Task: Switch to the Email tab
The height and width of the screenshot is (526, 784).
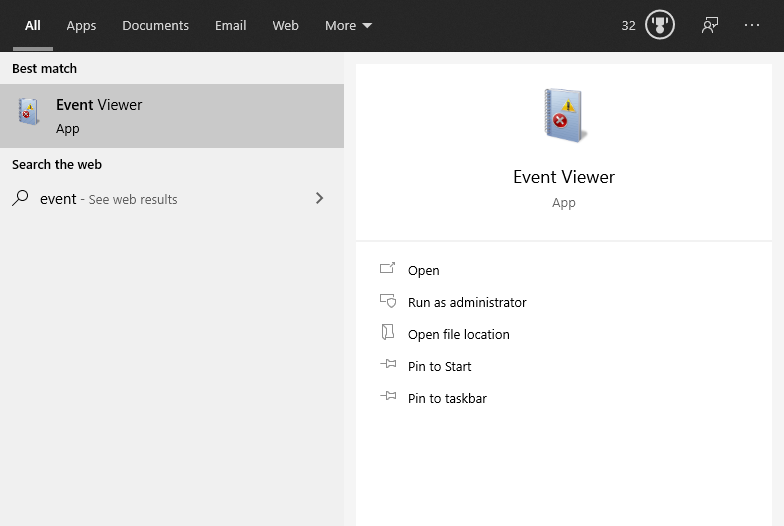Action: click(230, 26)
